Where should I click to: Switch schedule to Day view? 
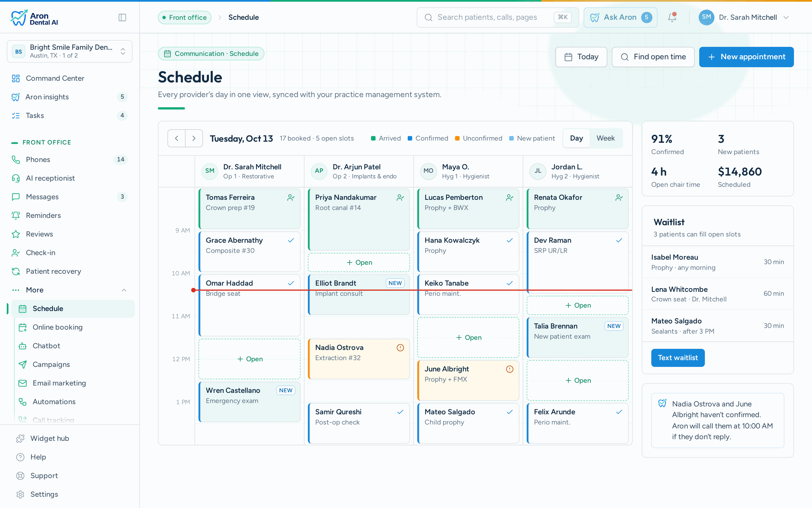click(577, 138)
